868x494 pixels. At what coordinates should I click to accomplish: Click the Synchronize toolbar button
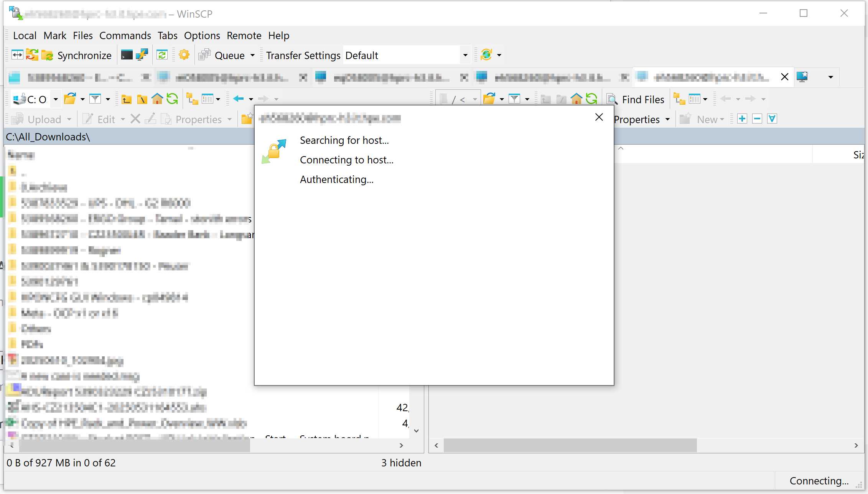(76, 55)
